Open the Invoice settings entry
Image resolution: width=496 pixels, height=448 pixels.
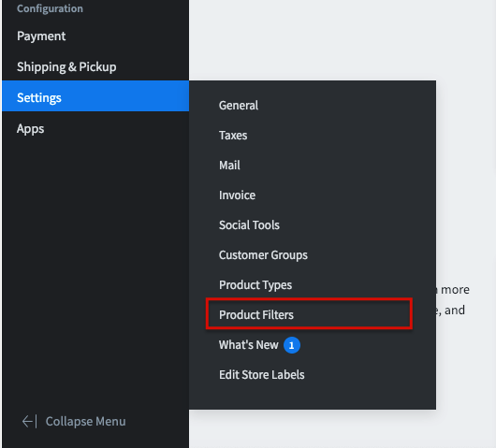coord(237,195)
